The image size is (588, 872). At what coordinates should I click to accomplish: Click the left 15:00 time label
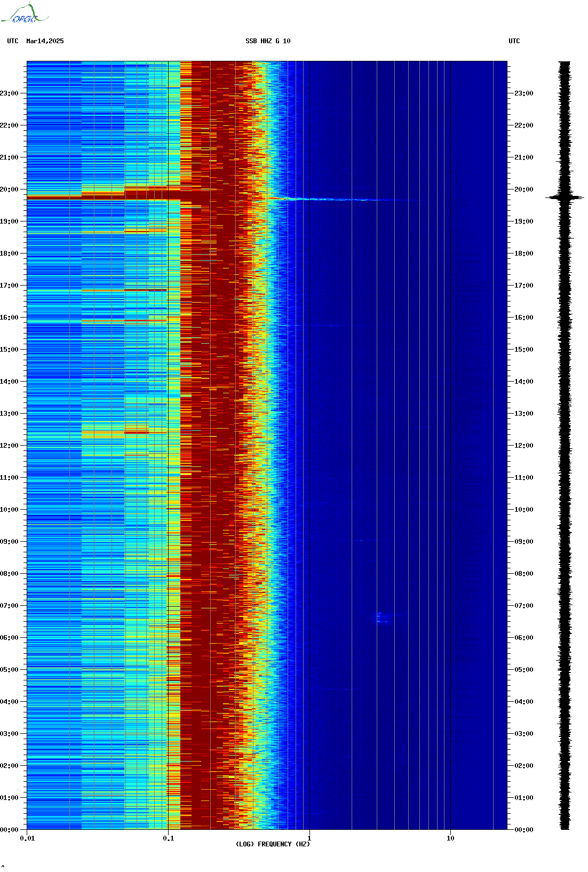click(x=9, y=350)
